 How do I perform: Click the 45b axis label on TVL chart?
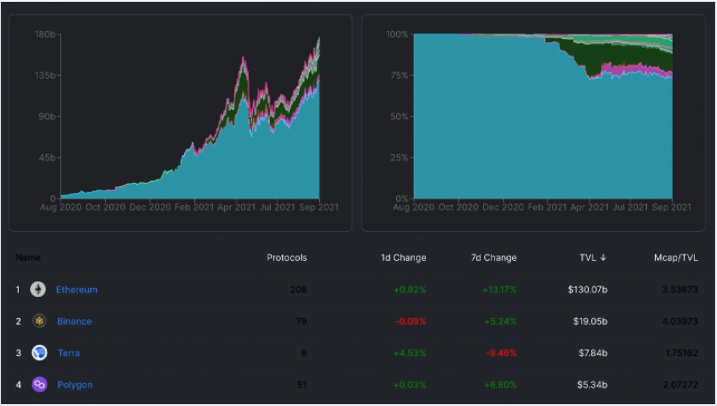click(47, 157)
